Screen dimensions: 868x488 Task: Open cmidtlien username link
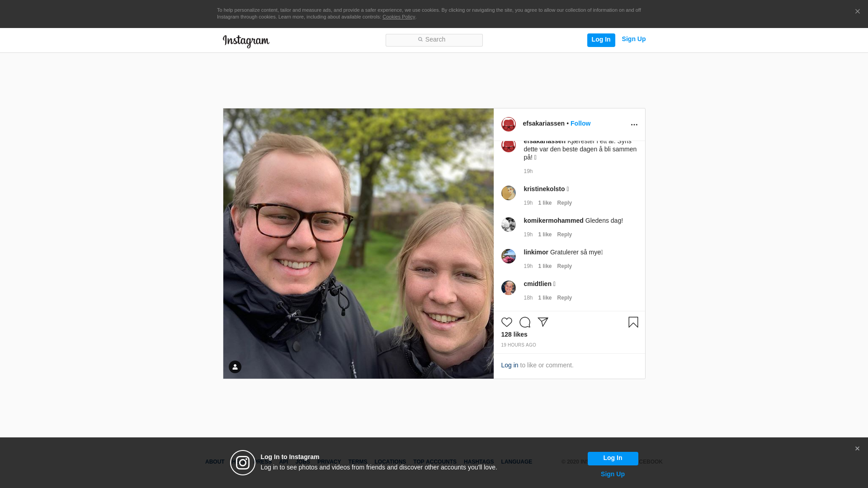coord(538,284)
